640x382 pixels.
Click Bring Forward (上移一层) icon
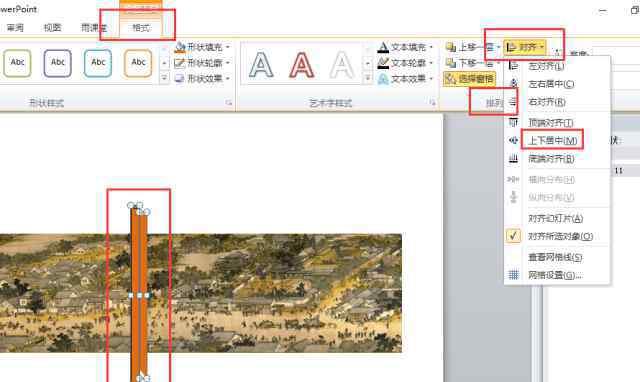(451, 47)
